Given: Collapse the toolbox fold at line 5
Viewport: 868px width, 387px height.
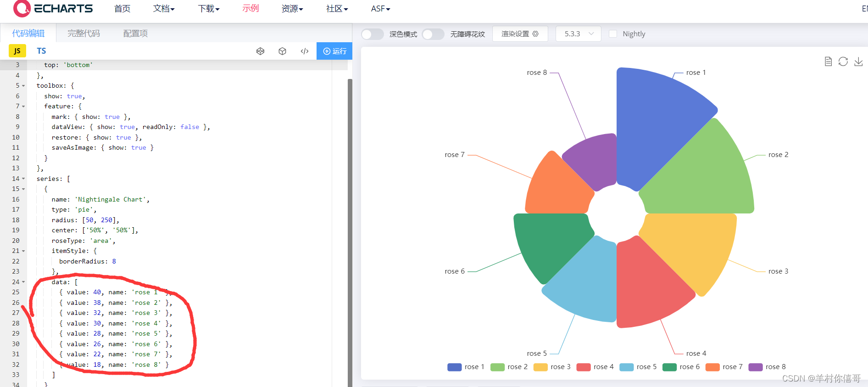Looking at the screenshot, I should [23, 86].
